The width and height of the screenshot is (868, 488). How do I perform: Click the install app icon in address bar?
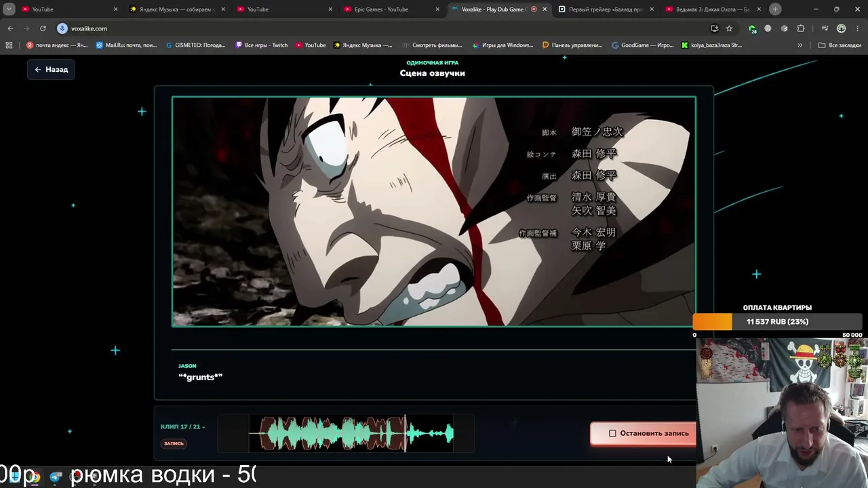(714, 28)
